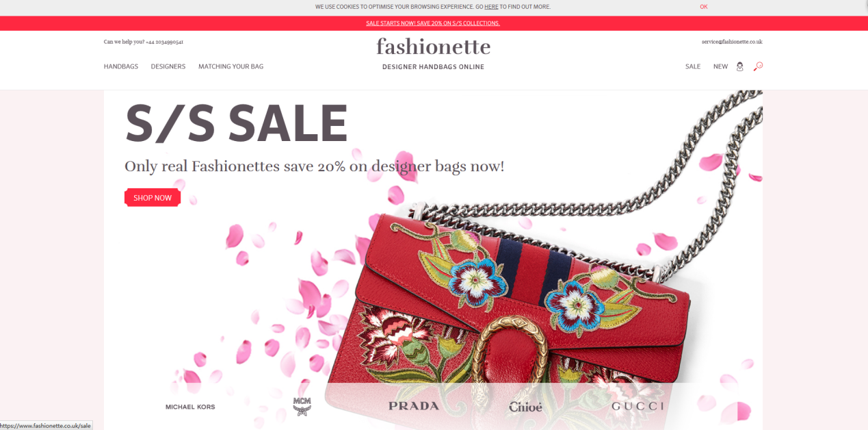The height and width of the screenshot is (430, 868).
Task: Select the Gucci brand logo
Action: 637,406
